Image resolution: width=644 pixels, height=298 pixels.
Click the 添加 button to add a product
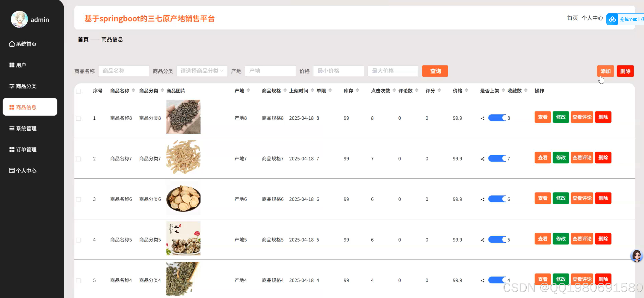pos(605,71)
